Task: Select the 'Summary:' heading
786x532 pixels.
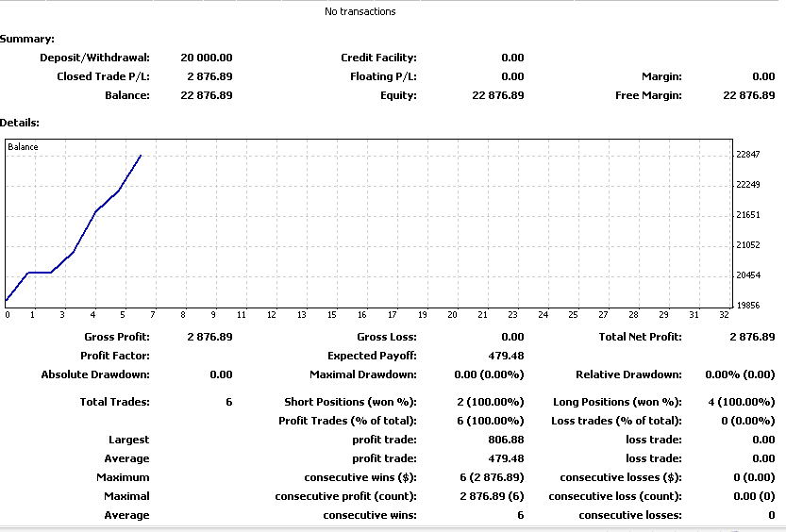Action: 27,39
